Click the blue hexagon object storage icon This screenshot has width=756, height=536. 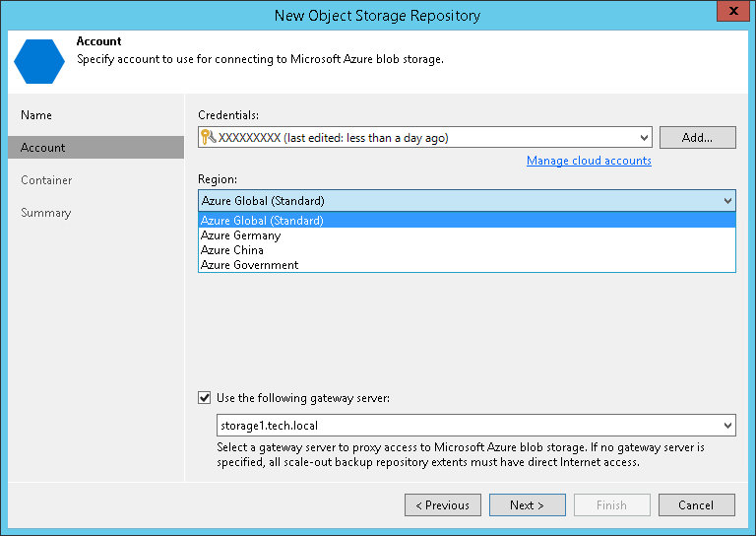pos(39,61)
